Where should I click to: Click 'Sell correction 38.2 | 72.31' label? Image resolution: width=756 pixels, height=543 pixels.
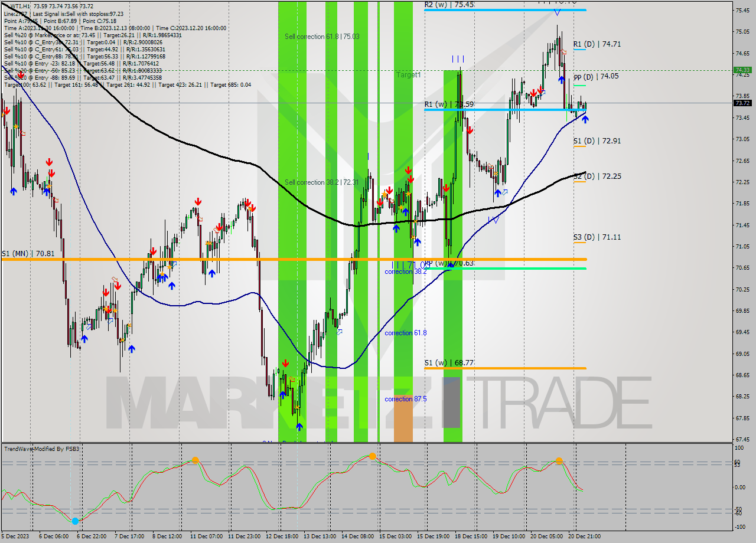click(x=322, y=182)
